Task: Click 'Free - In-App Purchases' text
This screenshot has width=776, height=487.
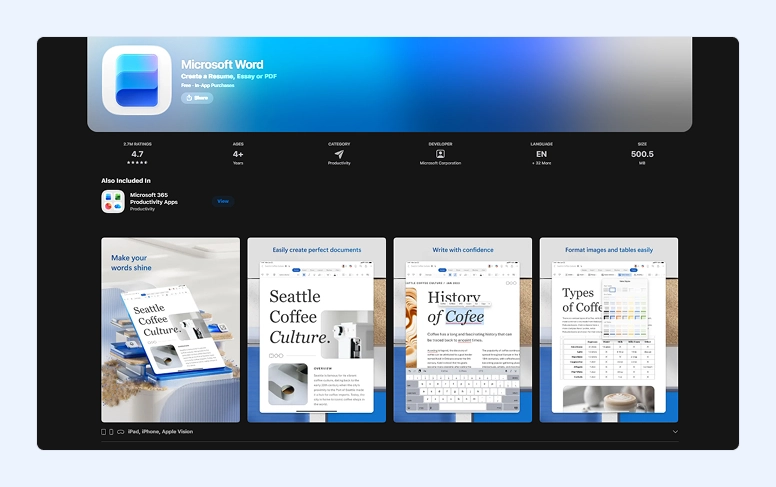Action: 207,85
